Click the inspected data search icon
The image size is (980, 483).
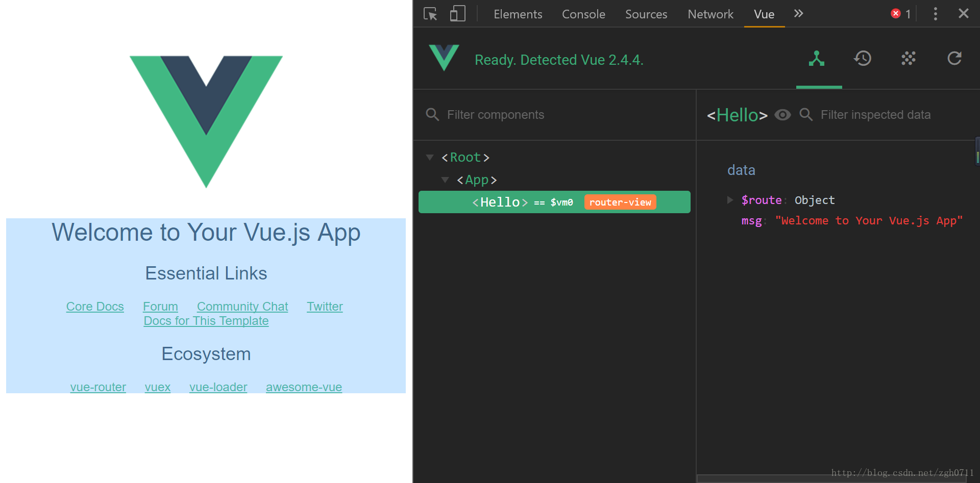[x=806, y=114]
